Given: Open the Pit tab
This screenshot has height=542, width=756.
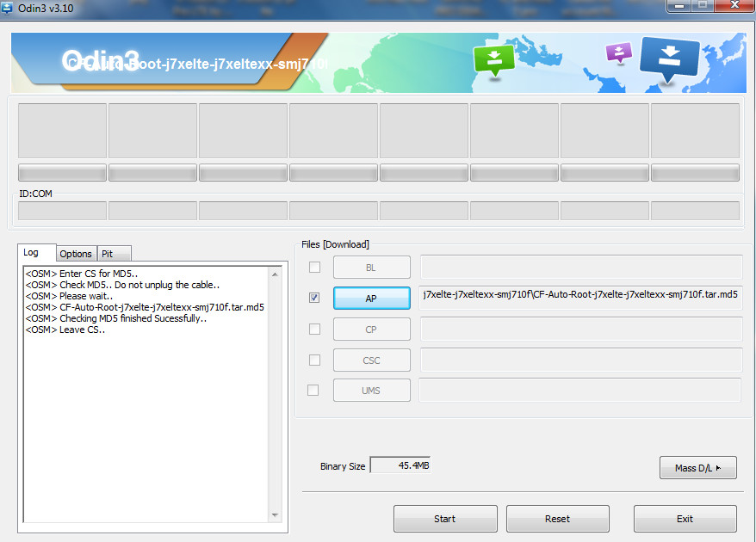Looking at the screenshot, I should [114, 254].
